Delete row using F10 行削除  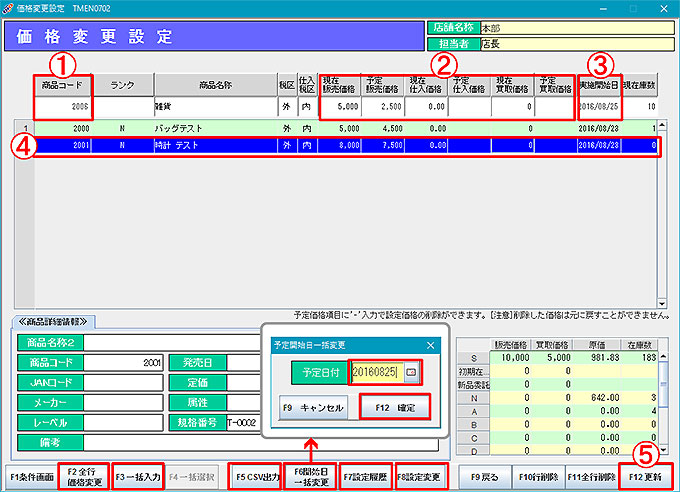click(x=538, y=477)
